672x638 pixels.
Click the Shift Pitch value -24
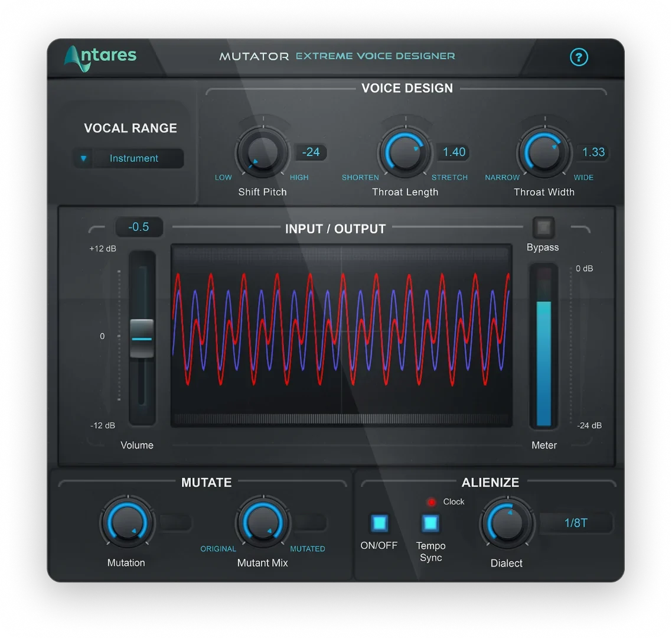[x=311, y=152]
